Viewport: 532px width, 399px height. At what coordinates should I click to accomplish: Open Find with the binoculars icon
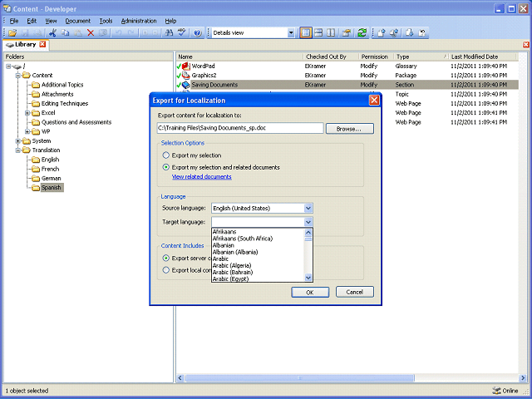click(x=169, y=33)
